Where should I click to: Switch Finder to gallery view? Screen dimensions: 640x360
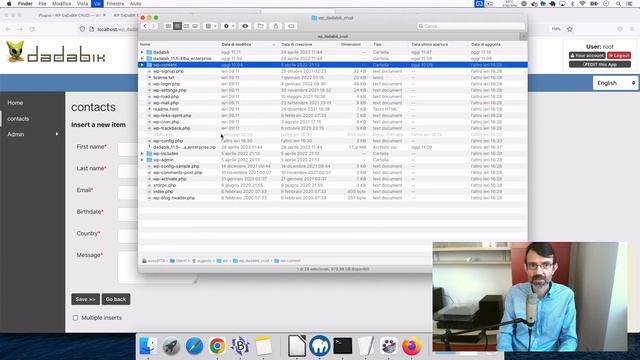point(195,26)
